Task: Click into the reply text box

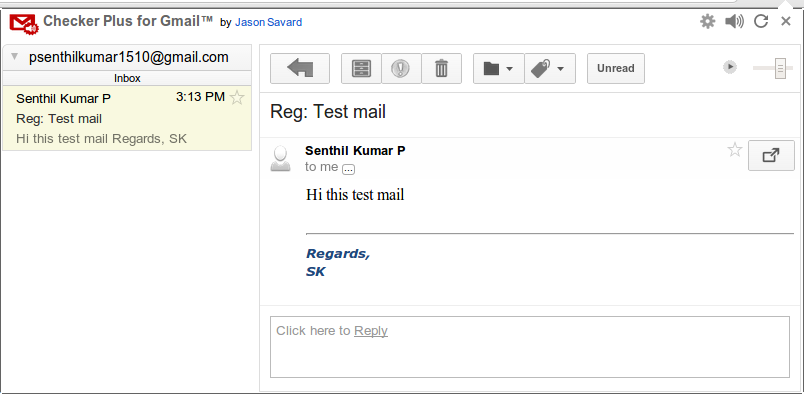Action: [530, 347]
